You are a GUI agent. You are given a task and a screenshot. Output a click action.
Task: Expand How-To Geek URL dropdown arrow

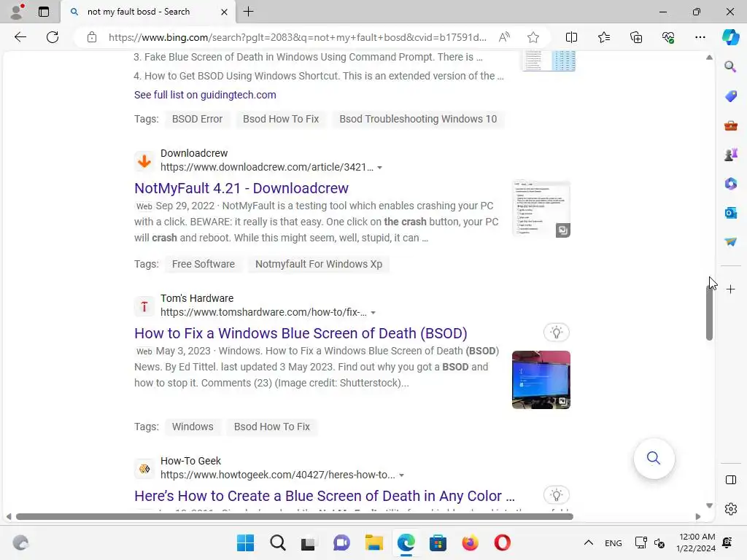point(402,475)
